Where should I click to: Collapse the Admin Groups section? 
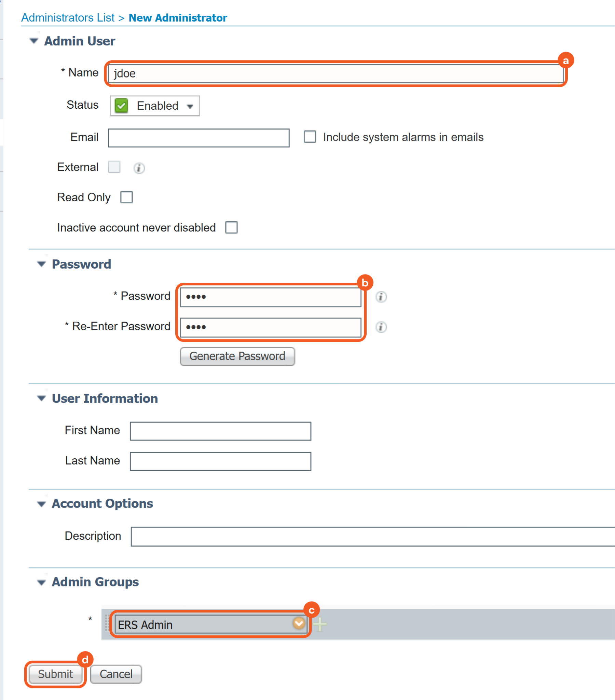(x=41, y=582)
